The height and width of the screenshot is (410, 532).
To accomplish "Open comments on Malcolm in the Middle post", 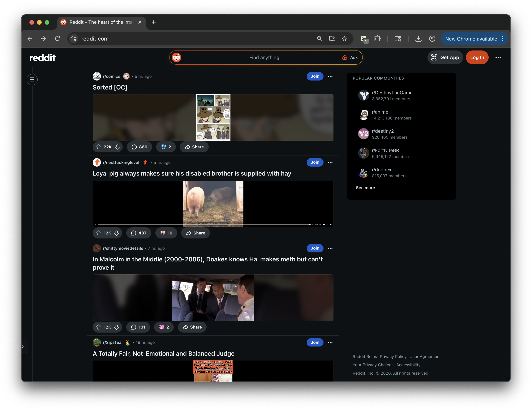I will (138, 327).
